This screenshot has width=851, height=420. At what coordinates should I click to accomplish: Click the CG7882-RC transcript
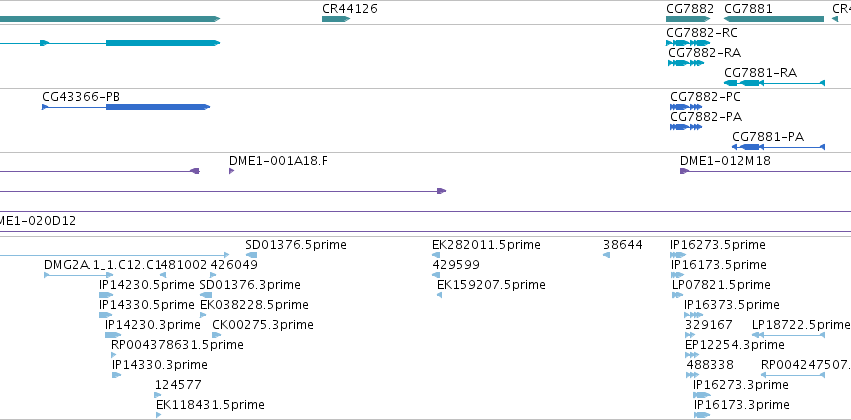tap(688, 43)
